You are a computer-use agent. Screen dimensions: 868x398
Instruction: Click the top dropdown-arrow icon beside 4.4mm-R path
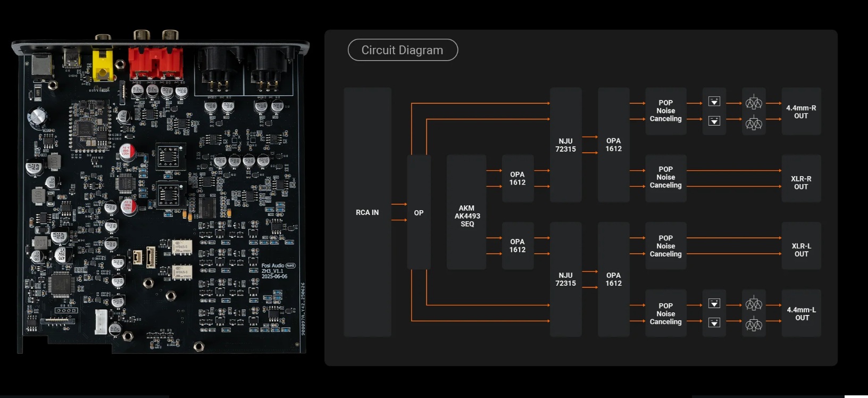pyautogui.click(x=714, y=102)
